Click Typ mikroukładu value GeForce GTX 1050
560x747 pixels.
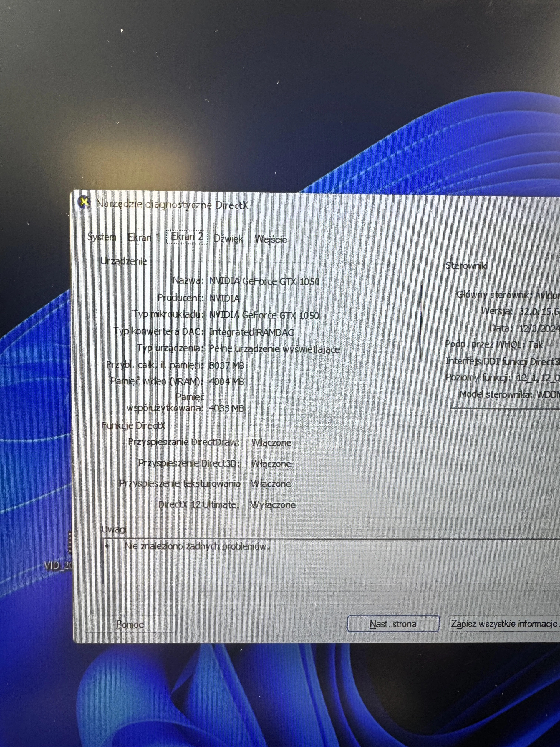pos(264,315)
